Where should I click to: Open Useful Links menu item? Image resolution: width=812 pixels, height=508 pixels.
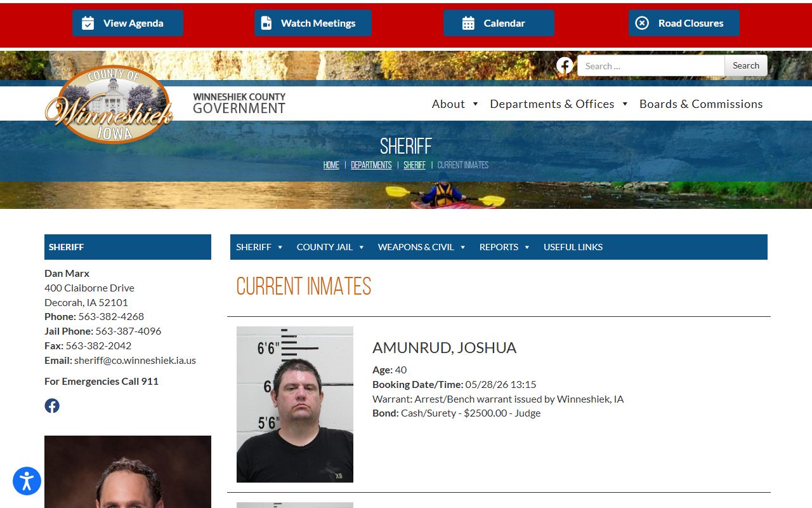click(573, 247)
